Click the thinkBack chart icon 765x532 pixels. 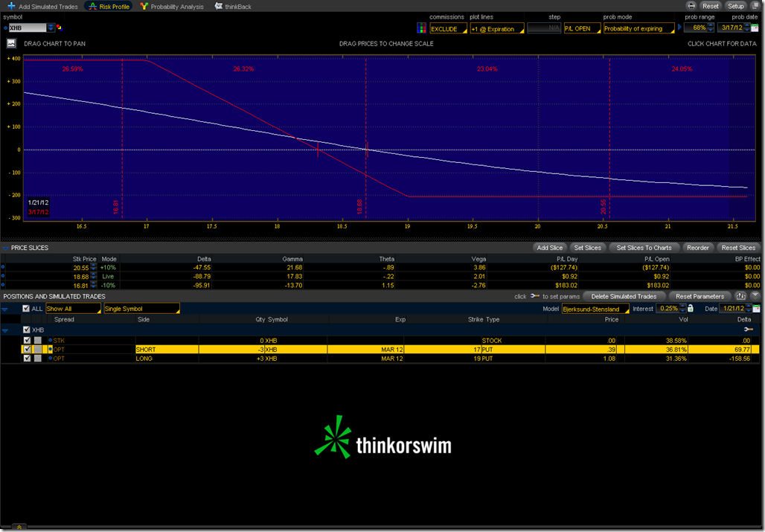point(219,7)
